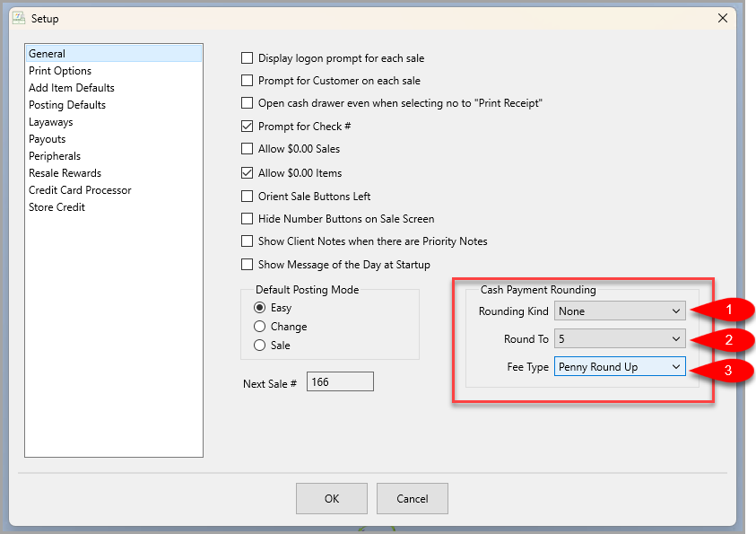Open the Fee Type dropdown
756x534 pixels.
point(620,366)
